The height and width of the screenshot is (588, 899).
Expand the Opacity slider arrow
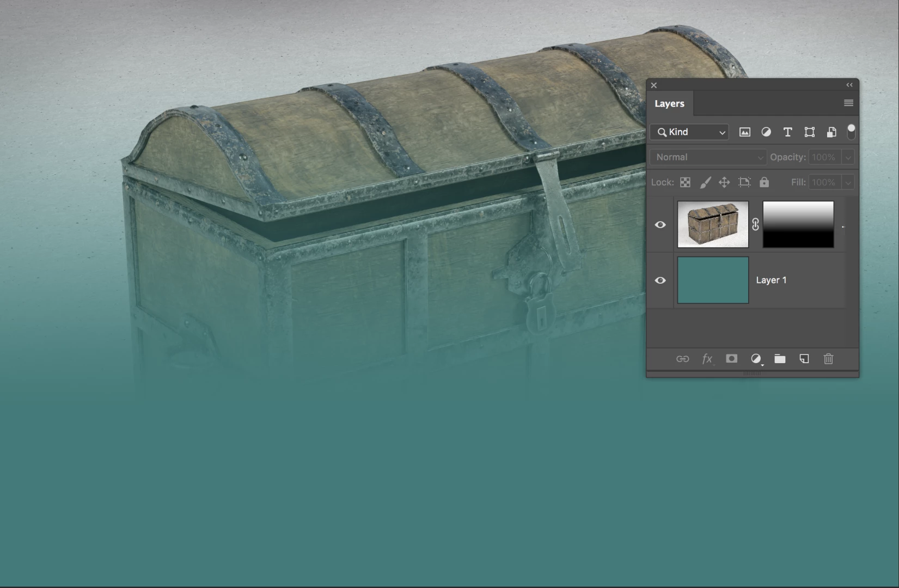pos(848,157)
